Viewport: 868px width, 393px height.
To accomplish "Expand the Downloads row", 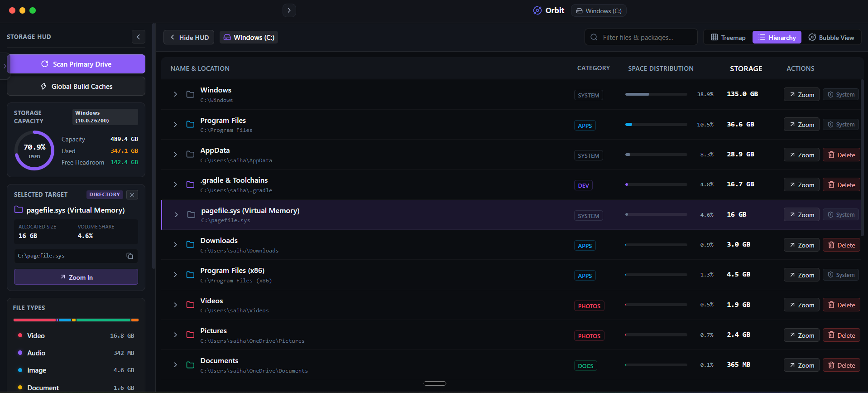I will click(175, 245).
